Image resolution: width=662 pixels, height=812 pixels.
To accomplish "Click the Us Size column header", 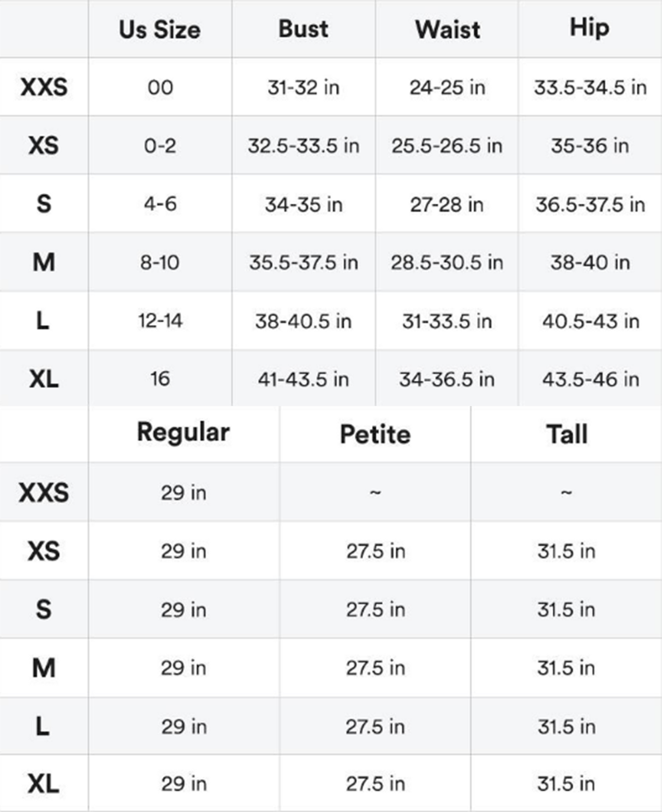I will coord(160,30).
